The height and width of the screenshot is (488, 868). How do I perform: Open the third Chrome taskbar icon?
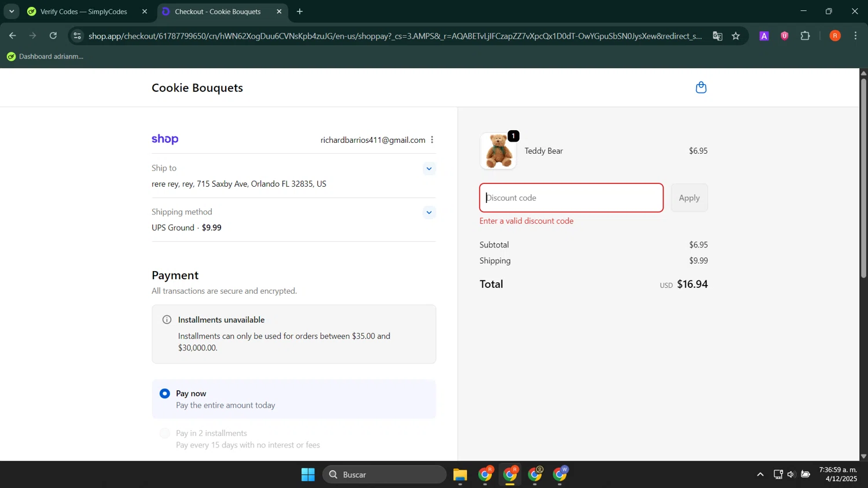535,475
